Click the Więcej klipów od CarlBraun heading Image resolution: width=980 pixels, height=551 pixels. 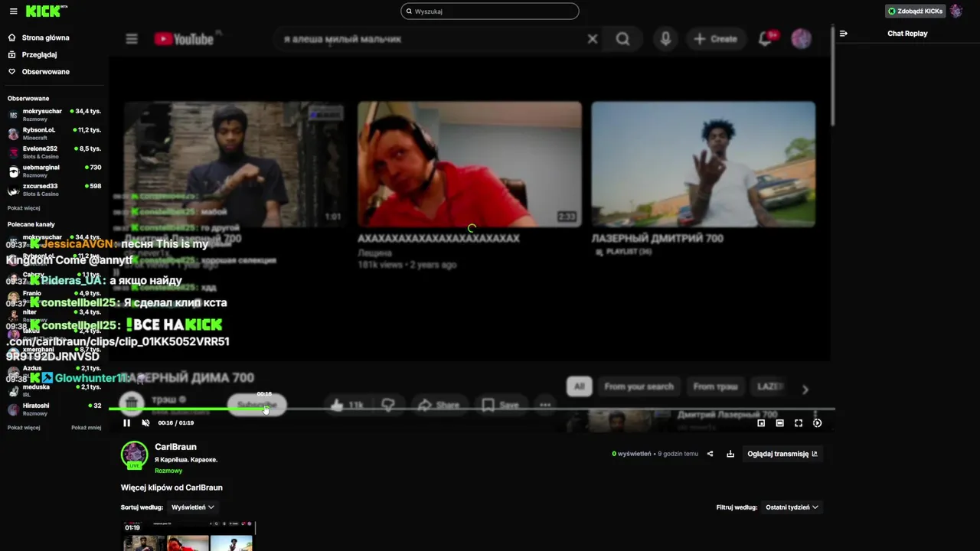pyautogui.click(x=171, y=487)
